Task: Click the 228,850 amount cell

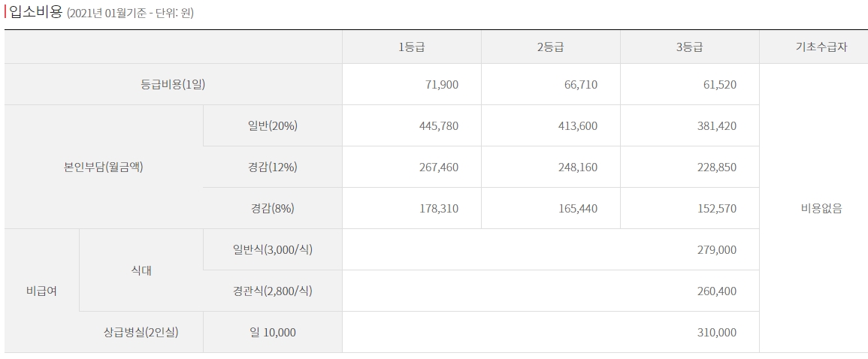Action: click(x=717, y=167)
